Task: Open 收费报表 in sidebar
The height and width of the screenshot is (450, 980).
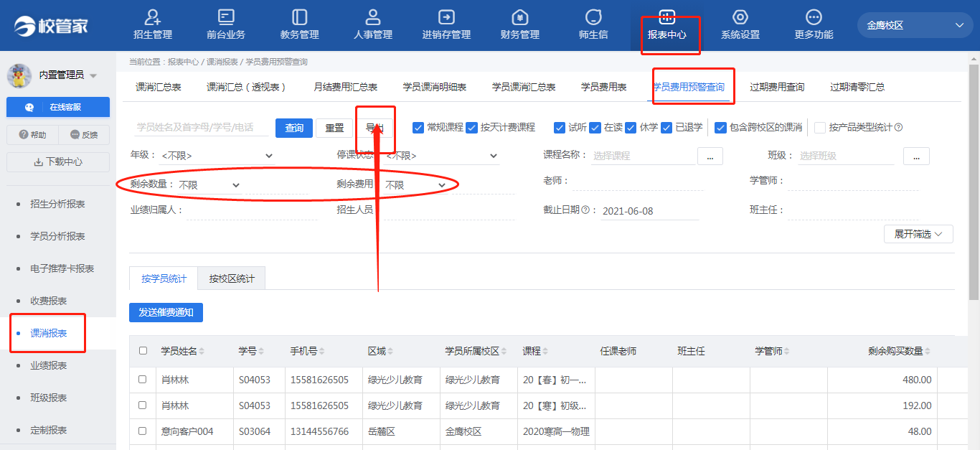Action: [49, 301]
